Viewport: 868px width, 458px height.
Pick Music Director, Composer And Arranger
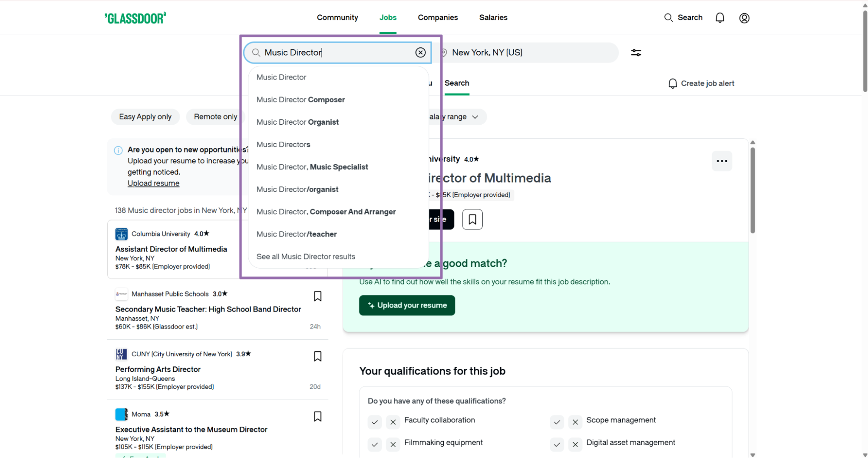[x=338, y=212]
